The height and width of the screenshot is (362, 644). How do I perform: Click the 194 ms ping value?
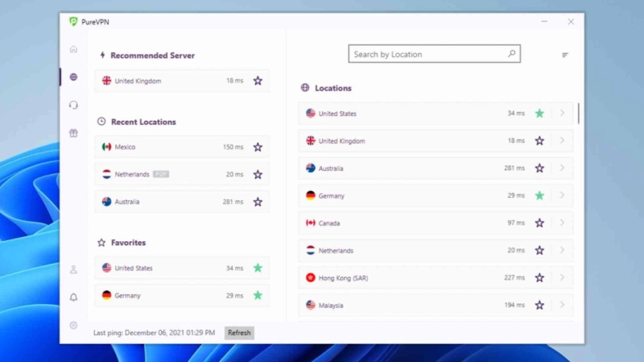coord(514,305)
